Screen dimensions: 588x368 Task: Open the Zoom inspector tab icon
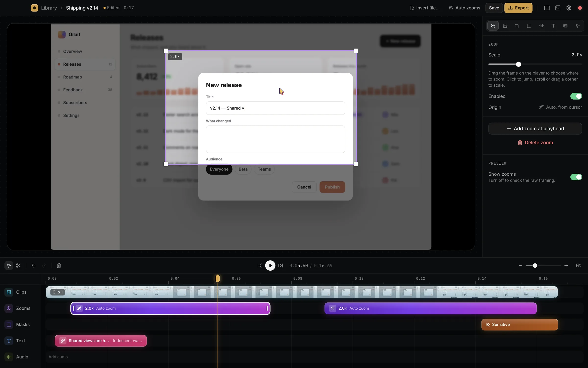(493, 26)
